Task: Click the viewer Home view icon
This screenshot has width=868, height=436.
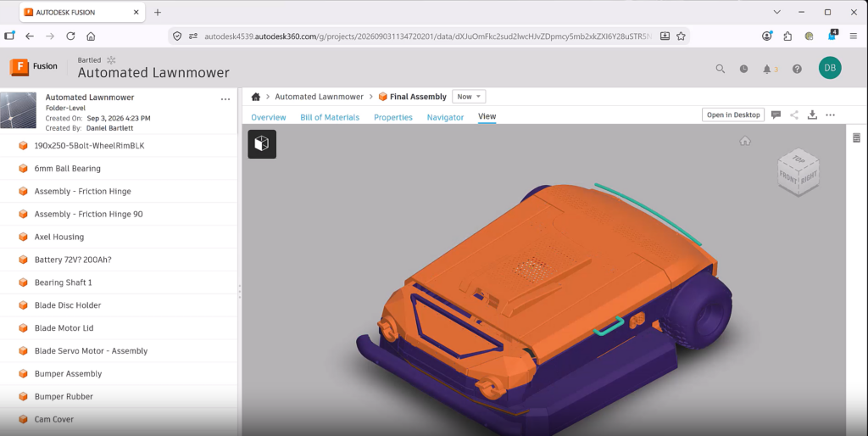Action: click(x=745, y=141)
